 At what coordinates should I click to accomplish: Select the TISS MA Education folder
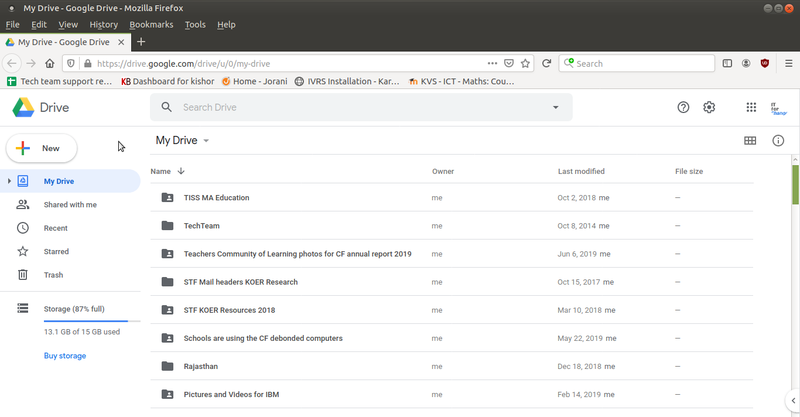point(452,198)
